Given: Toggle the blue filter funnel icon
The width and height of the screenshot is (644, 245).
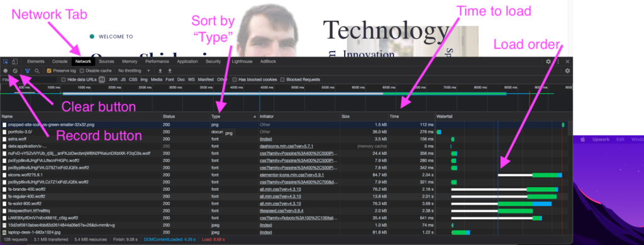Looking at the screenshot, I should 28,71.
